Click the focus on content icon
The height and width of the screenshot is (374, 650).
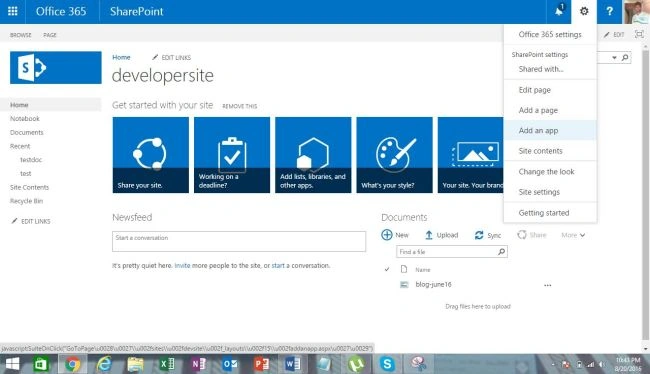click(x=639, y=34)
